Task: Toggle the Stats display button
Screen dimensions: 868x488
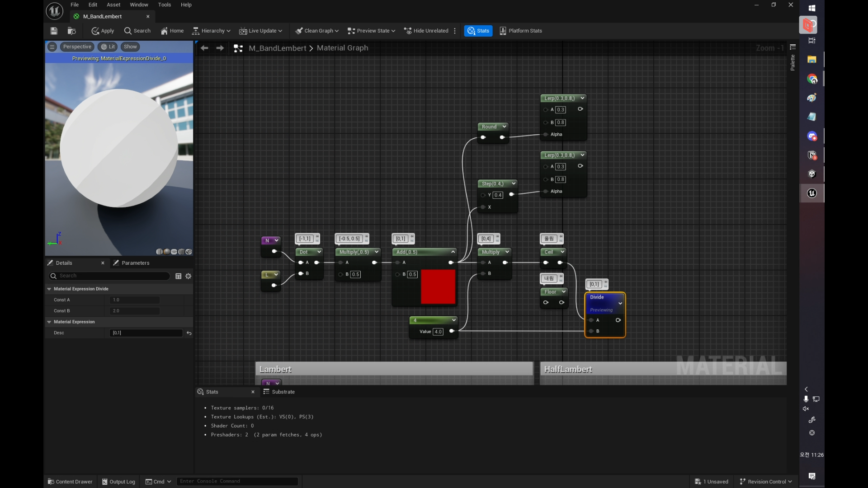Action: [x=478, y=31]
